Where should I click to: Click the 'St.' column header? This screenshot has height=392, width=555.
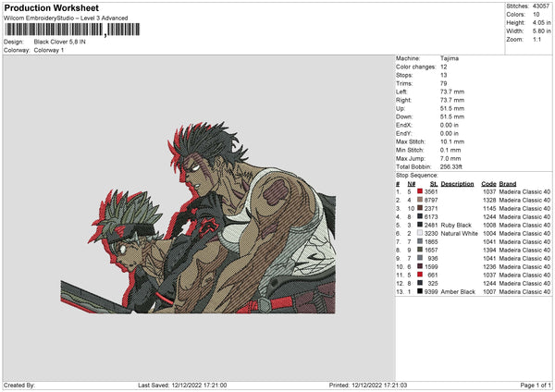coord(434,184)
